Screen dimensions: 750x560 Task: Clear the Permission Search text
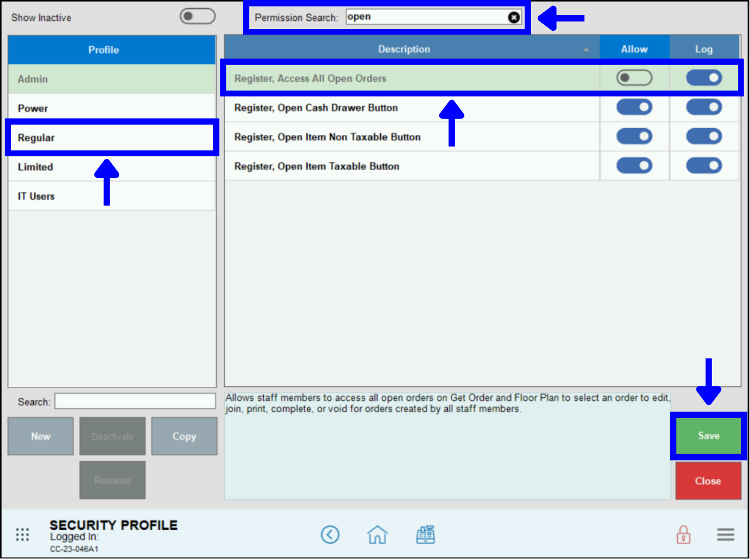click(x=514, y=17)
